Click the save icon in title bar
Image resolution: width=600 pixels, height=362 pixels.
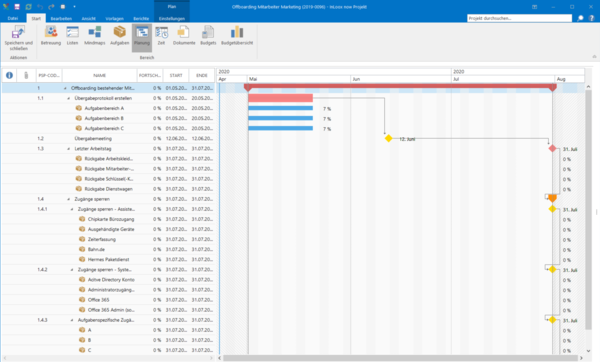(x=17, y=7)
